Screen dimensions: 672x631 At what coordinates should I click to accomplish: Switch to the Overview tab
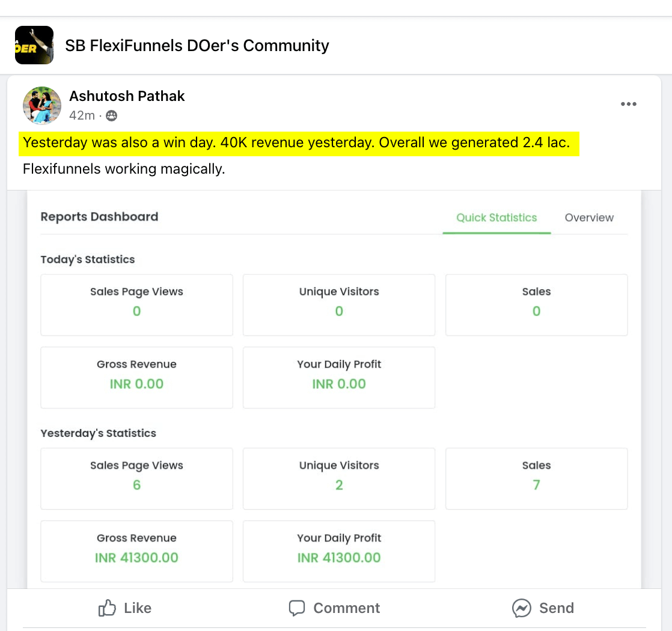click(x=589, y=218)
